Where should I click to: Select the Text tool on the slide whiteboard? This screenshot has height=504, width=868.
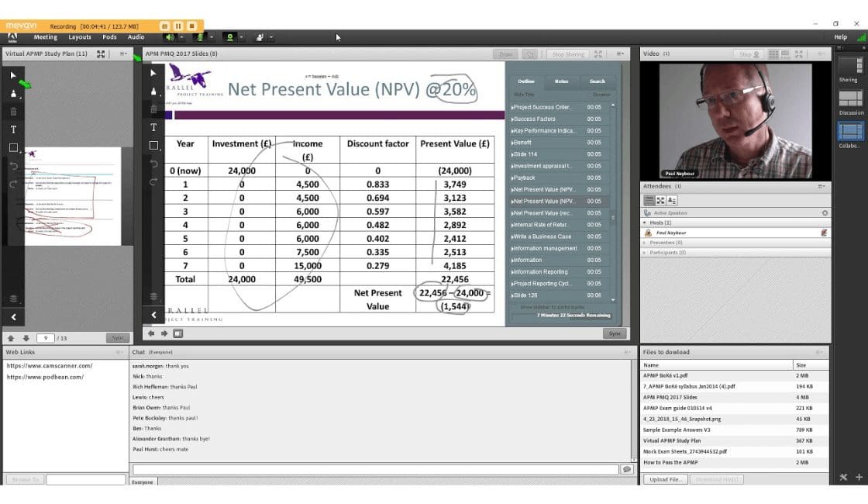pos(153,127)
